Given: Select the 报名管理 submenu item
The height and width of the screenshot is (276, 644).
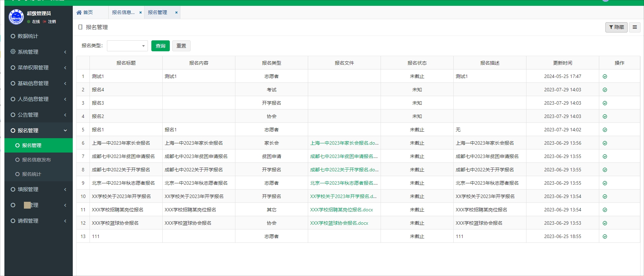Looking at the screenshot, I should [x=39, y=145].
